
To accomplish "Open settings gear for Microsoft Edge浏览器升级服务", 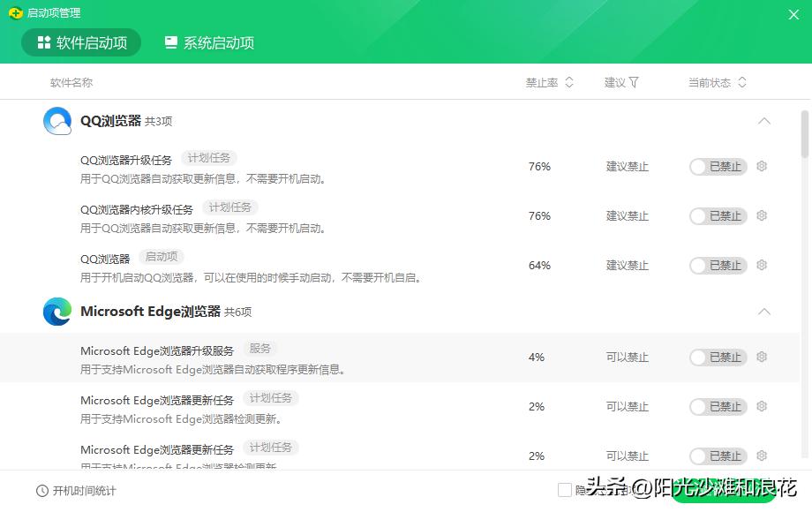I will [x=761, y=358].
